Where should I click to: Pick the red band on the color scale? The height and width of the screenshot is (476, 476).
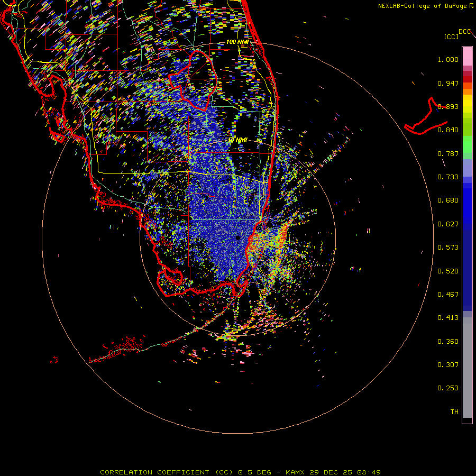tap(467, 79)
